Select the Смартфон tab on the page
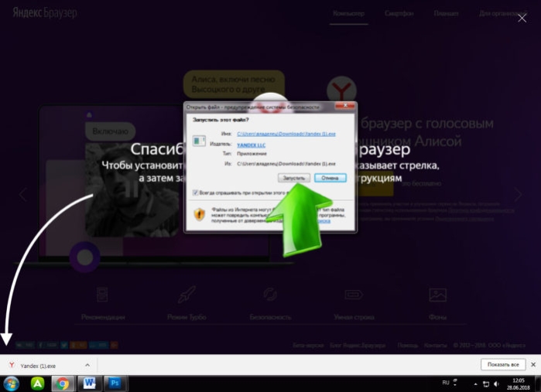Viewport: 541px width, 392px height. pos(399,13)
